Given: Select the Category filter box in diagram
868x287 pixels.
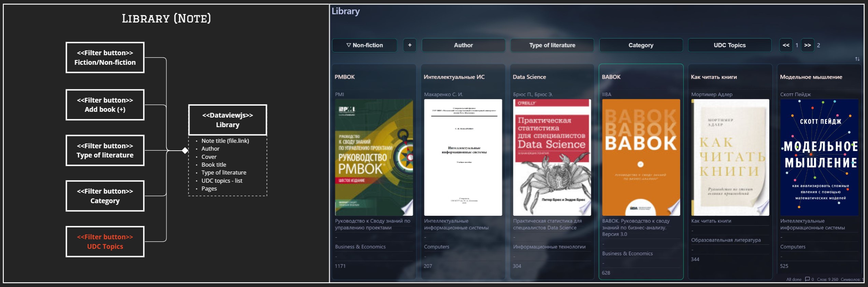Looking at the screenshot, I should pos(105,196).
